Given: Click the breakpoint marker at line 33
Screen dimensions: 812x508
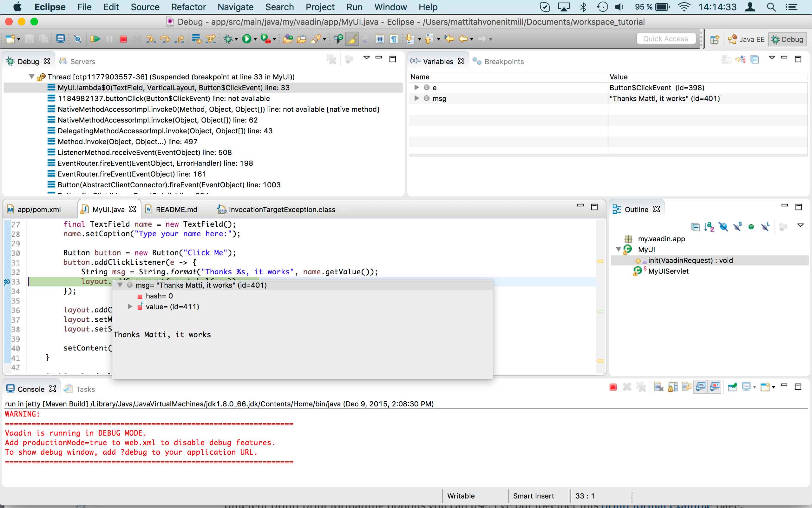Looking at the screenshot, I should (7, 282).
